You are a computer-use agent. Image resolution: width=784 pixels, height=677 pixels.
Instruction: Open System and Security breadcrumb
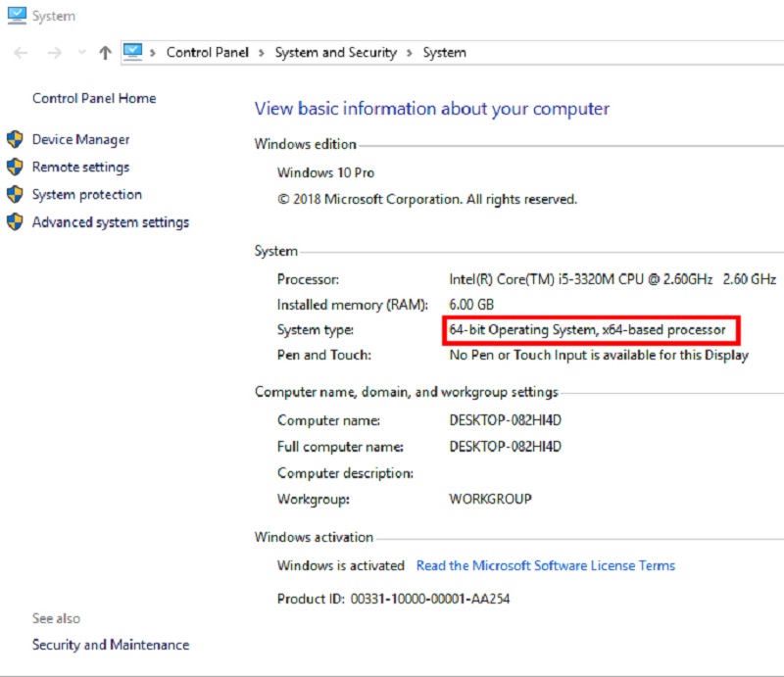[336, 53]
